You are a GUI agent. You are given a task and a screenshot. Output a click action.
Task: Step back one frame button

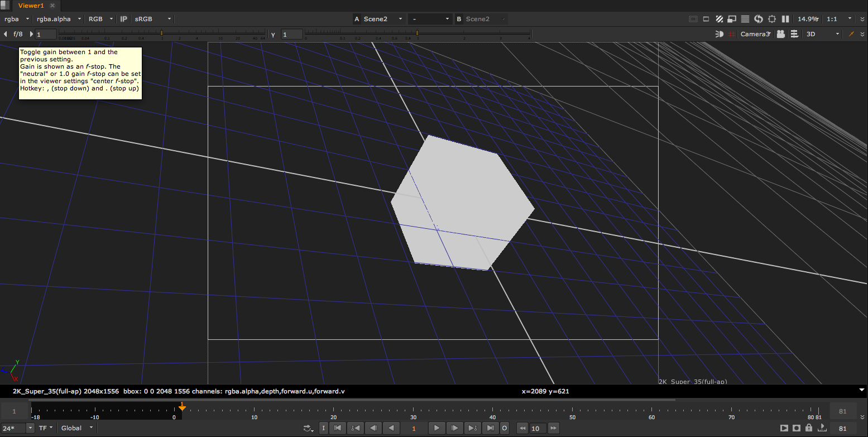click(x=373, y=428)
